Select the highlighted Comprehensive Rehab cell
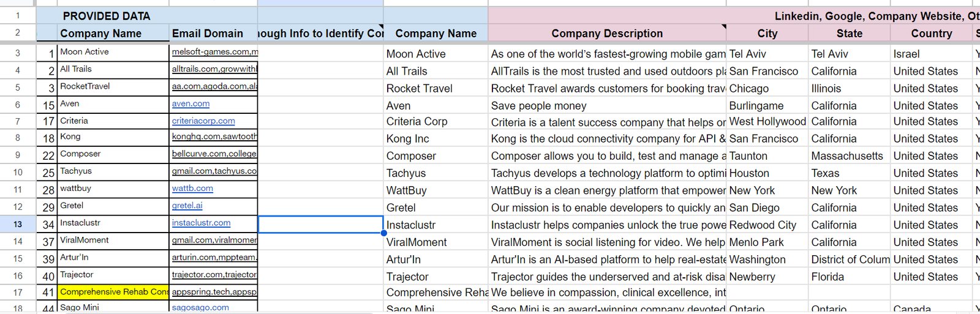Image resolution: width=980 pixels, height=314 pixels. click(114, 292)
